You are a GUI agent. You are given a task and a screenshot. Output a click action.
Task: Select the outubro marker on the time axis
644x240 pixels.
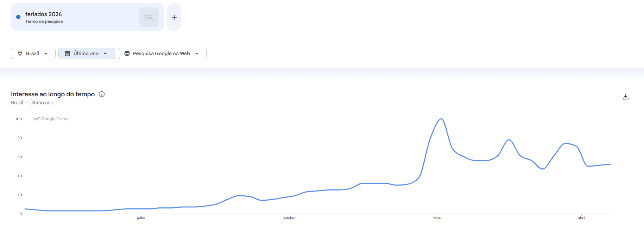(289, 218)
